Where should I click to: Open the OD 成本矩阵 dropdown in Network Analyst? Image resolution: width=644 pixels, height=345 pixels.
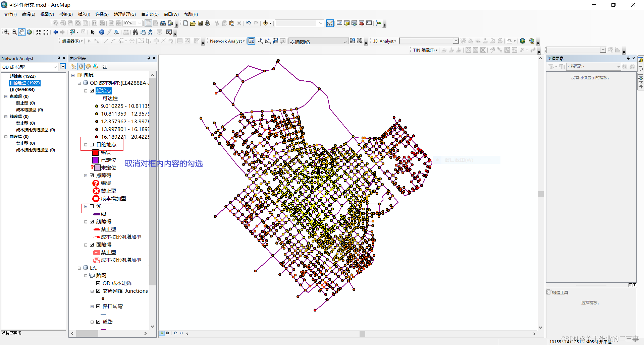(x=55, y=67)
